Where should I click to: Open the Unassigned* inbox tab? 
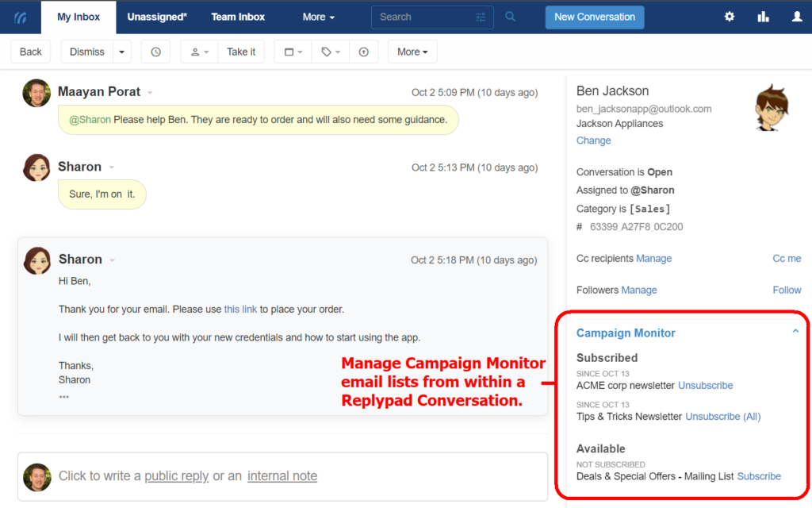(x=156, y=16)
